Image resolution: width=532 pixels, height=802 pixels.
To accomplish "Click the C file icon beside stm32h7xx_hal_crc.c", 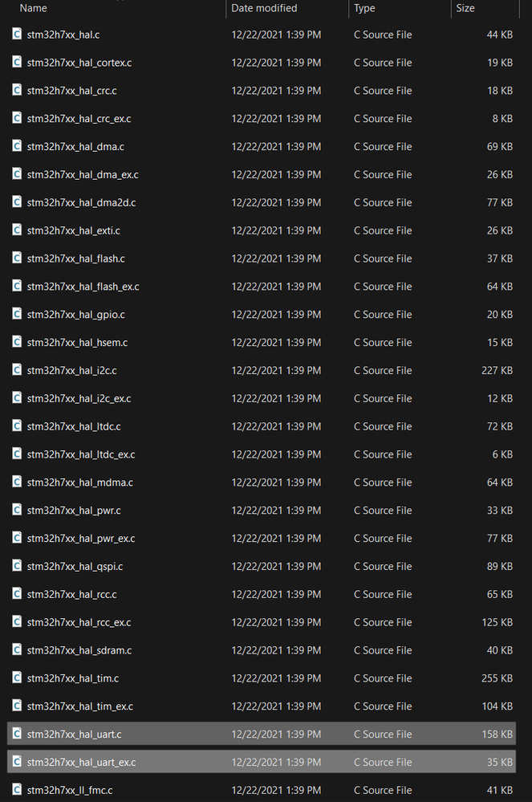I will pyautogui.click(x=17, y=90).
